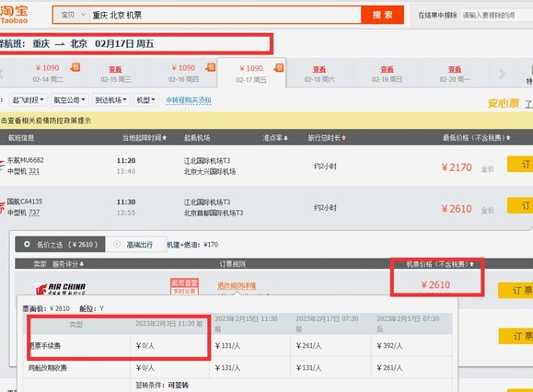Sort sellers by 服务评分

click(x=68, y=263)
